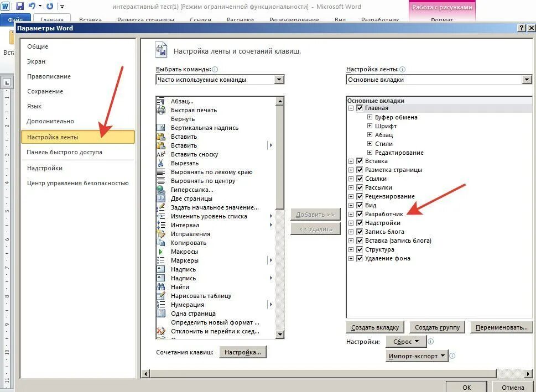
Task: Click the Save icon in quick access toolbar
Action: coord(19,6)
